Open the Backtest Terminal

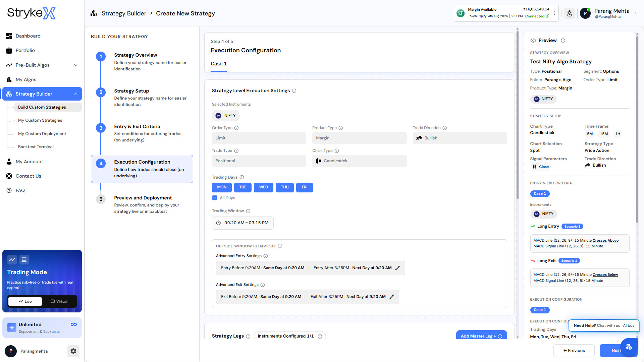click(x=36, y=147)
